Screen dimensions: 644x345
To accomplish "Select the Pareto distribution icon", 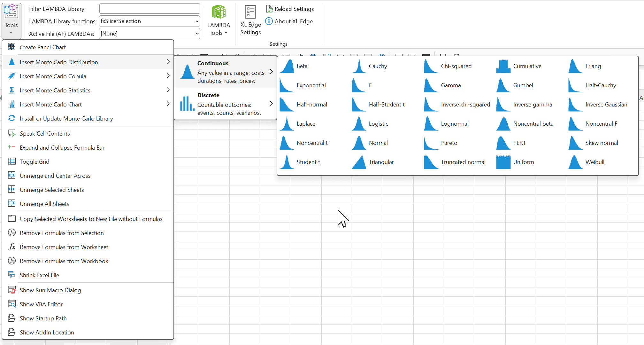I will click(x=431, y=143).
